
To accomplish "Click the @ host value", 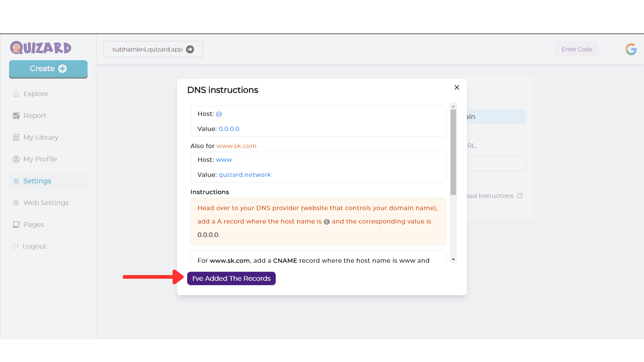I will [219, 114].
